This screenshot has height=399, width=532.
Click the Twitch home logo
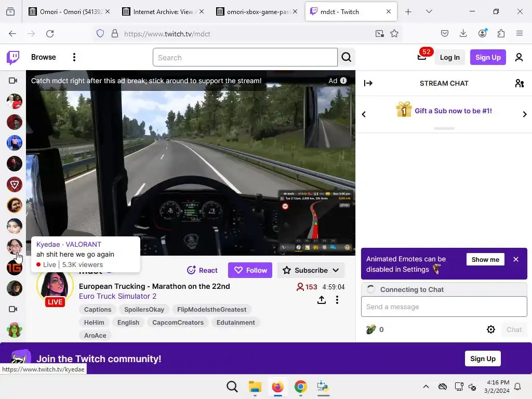coord(13,57)
